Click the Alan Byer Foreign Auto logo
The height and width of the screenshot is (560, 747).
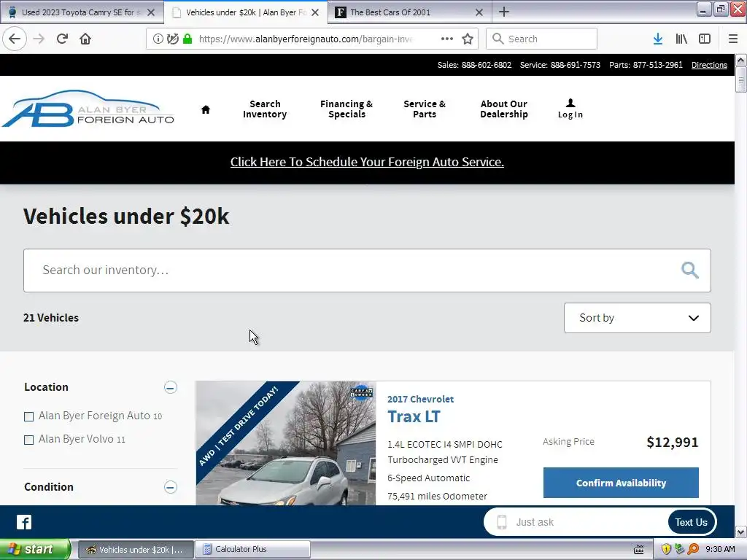(x=88, y=109)
